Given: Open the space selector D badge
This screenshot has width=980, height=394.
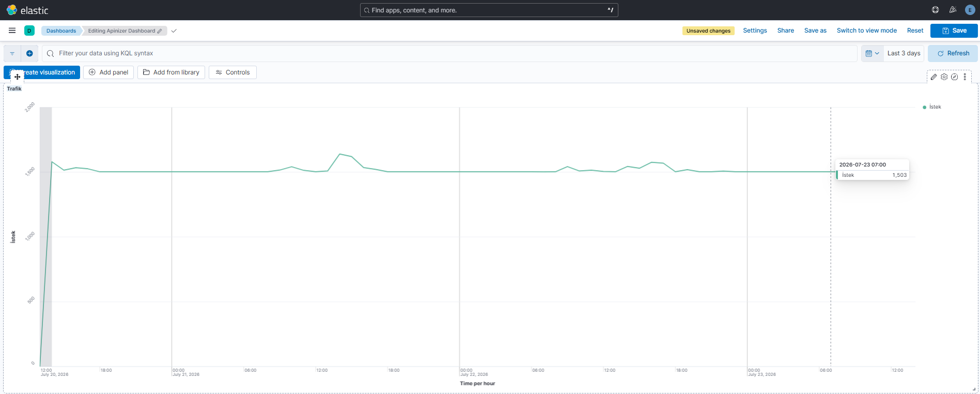Looking at the screenshot, I should (29, 31).
